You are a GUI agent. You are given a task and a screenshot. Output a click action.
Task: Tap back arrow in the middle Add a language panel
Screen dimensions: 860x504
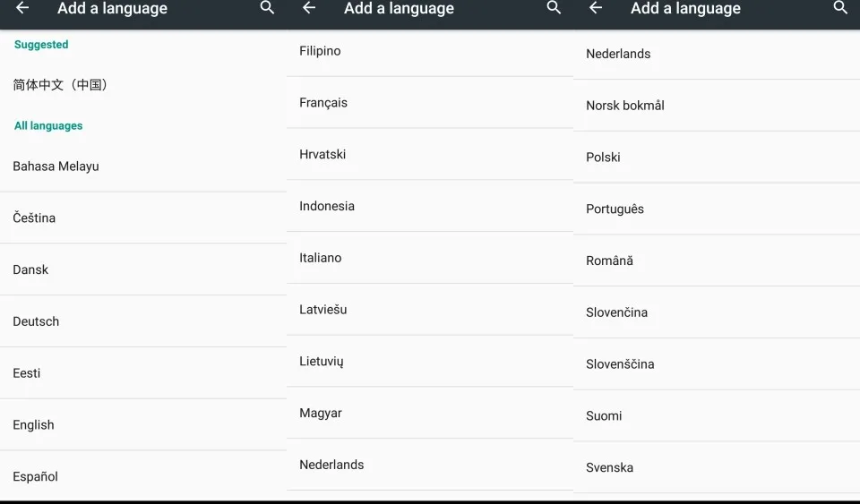tap(309, 8)
